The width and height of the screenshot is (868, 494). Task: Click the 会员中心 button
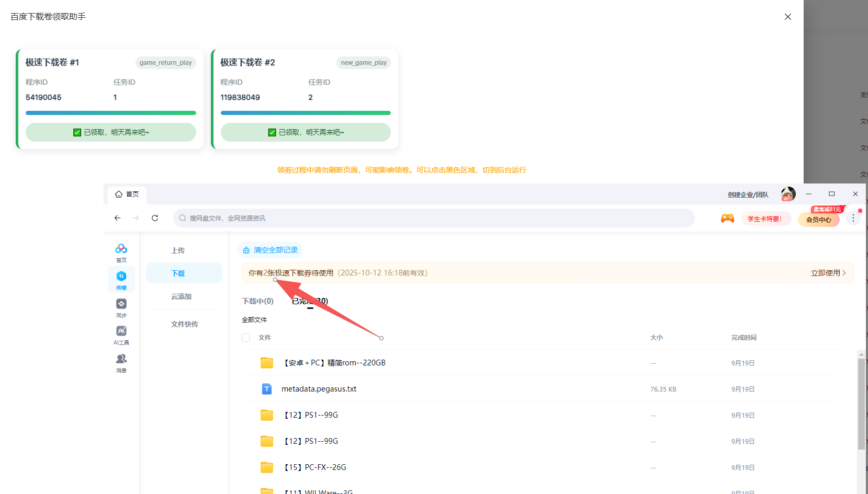(x=818, y=220)
